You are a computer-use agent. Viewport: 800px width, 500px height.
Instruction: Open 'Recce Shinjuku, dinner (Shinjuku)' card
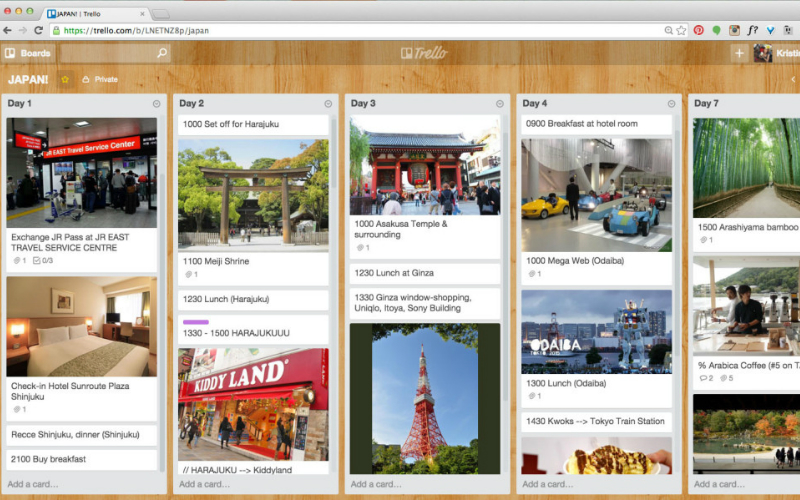[x=82, y=435]
